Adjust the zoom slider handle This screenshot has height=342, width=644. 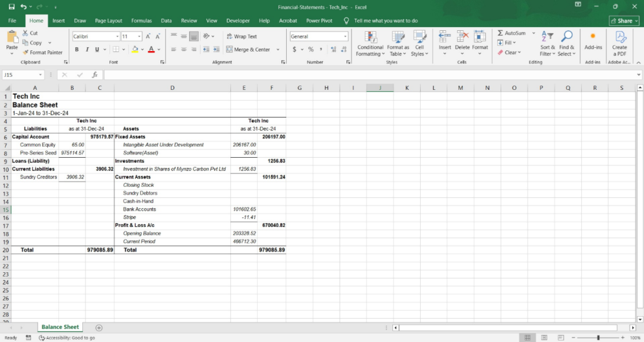[x=599, y=338]
